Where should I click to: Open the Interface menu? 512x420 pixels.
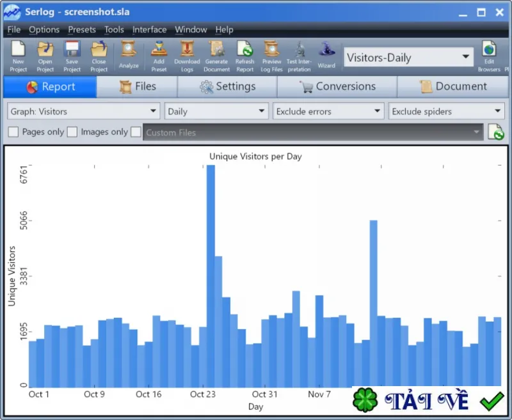pos(150,29)
